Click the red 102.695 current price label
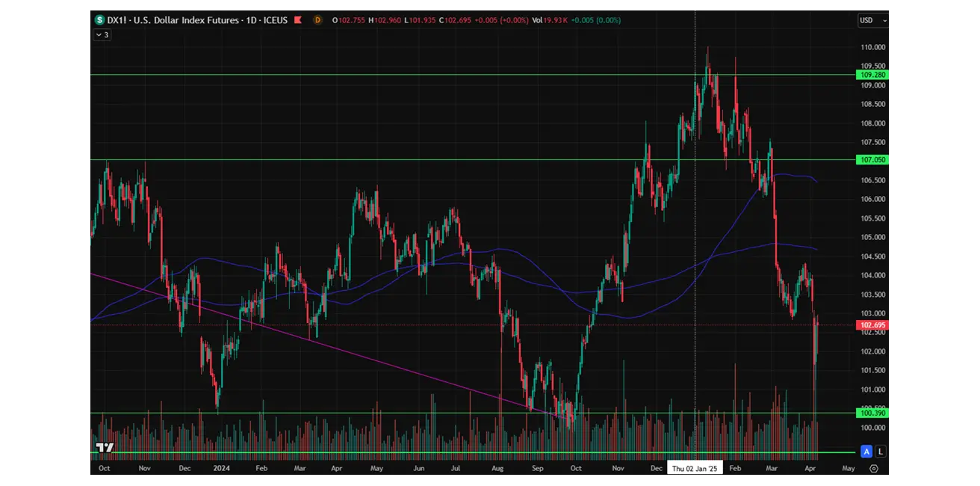 click(872, 325)
